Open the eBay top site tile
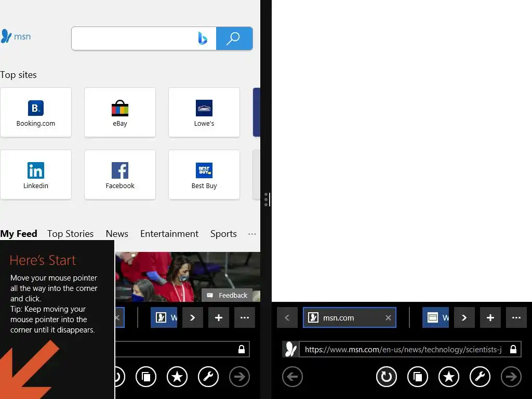532x399 pixels. tap(120, 112)
